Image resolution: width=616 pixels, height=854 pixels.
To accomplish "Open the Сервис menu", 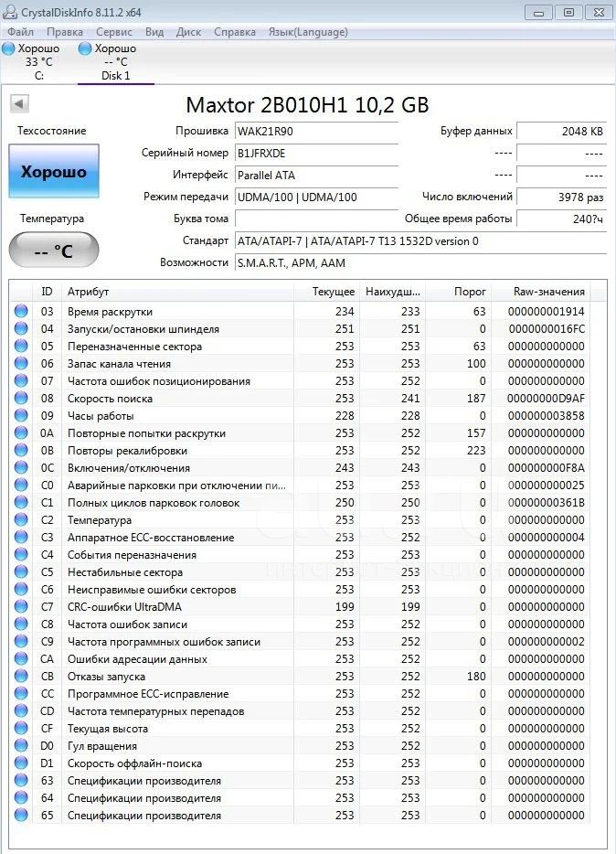I will click(x=113, y=32).
